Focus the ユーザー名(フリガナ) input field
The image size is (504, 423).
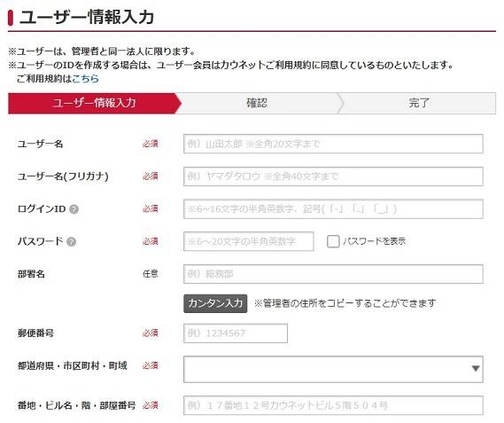click(333, 176)
